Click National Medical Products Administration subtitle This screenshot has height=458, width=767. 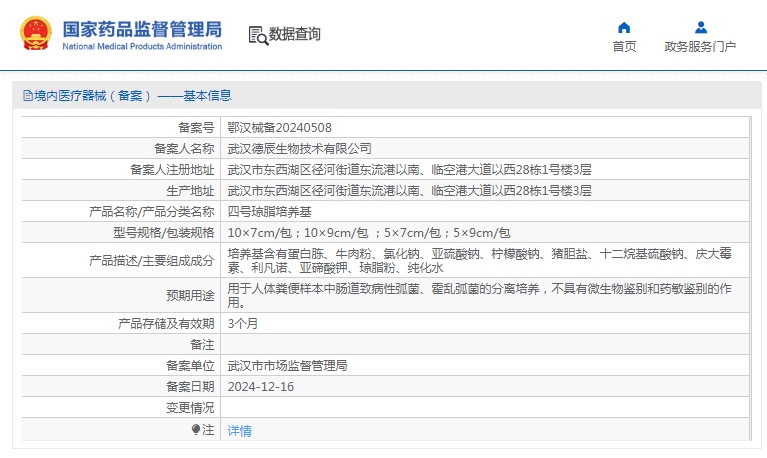tap(142, 46)
